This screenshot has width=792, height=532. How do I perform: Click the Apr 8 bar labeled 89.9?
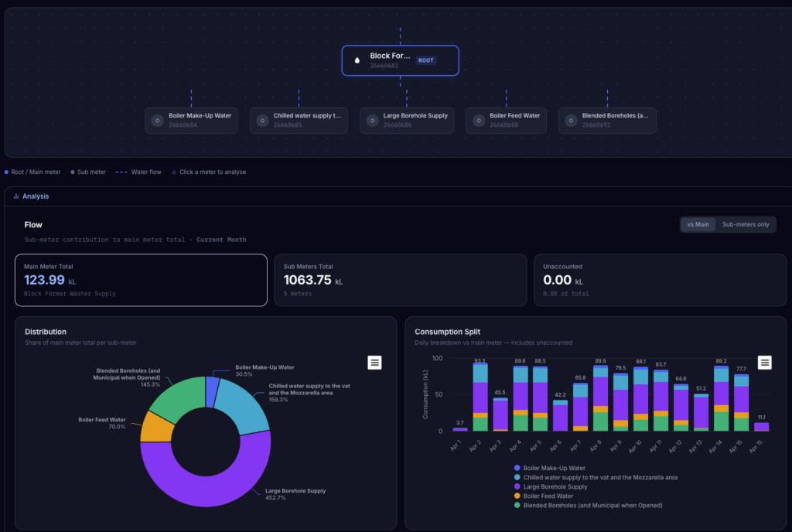pos(600,397)
